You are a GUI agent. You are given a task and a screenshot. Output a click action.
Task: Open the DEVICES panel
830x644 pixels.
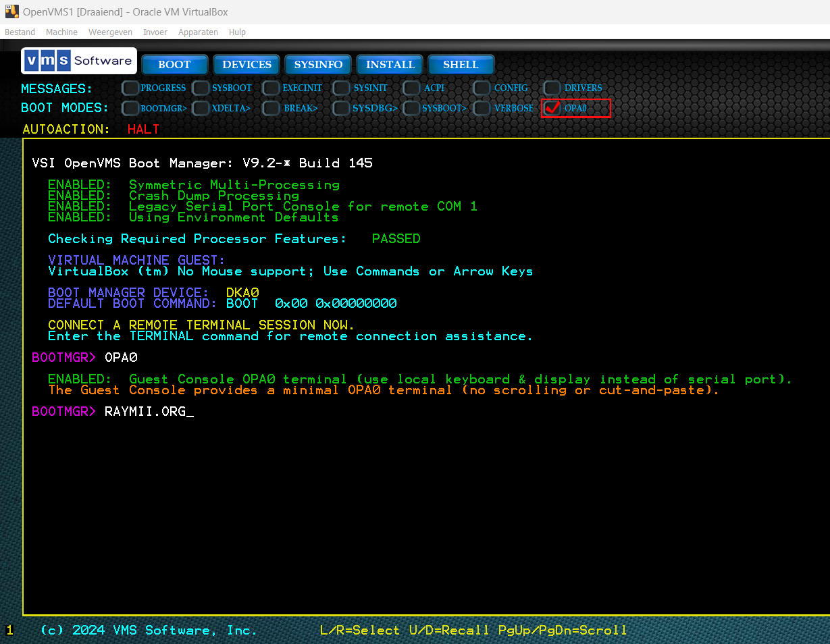[246, 65]
